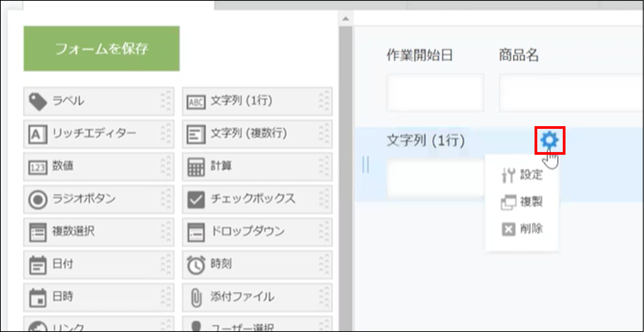Select the 日付 calendar icon

coord(38,265)
